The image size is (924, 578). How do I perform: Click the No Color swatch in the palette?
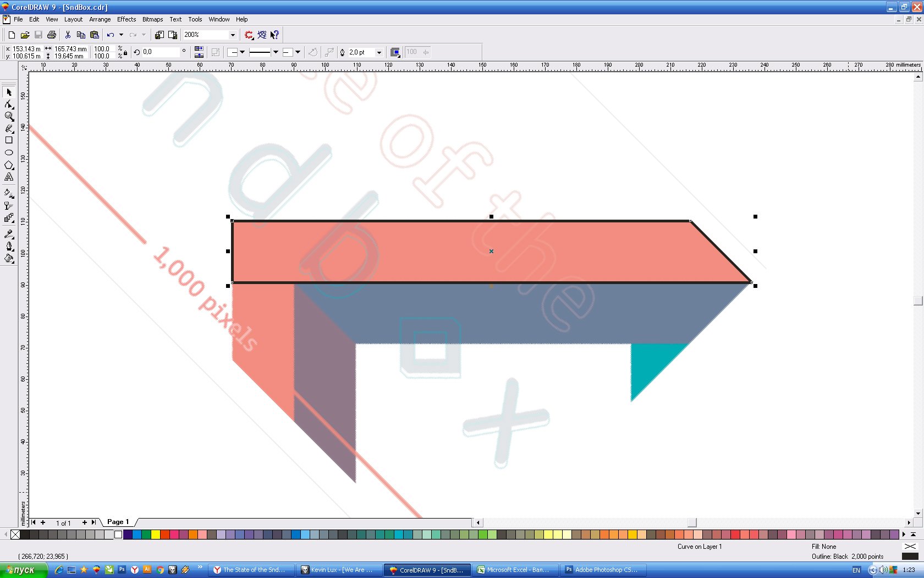click(15, 535)
